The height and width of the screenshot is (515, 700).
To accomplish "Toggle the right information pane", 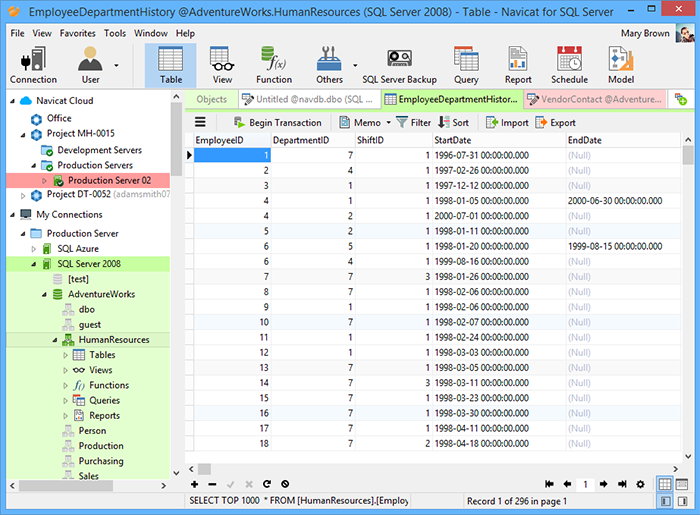I will point(682,502).
